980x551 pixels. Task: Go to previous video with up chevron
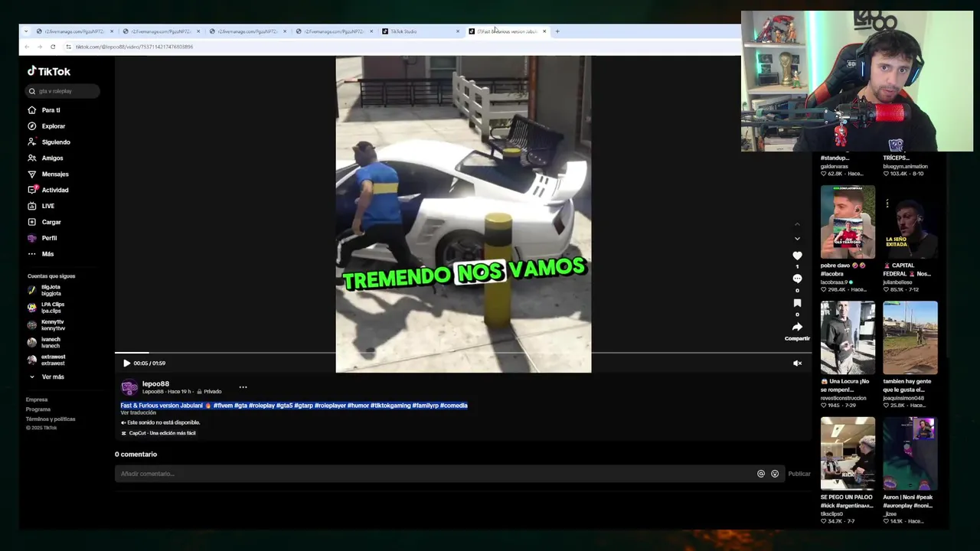pos(797,224)
